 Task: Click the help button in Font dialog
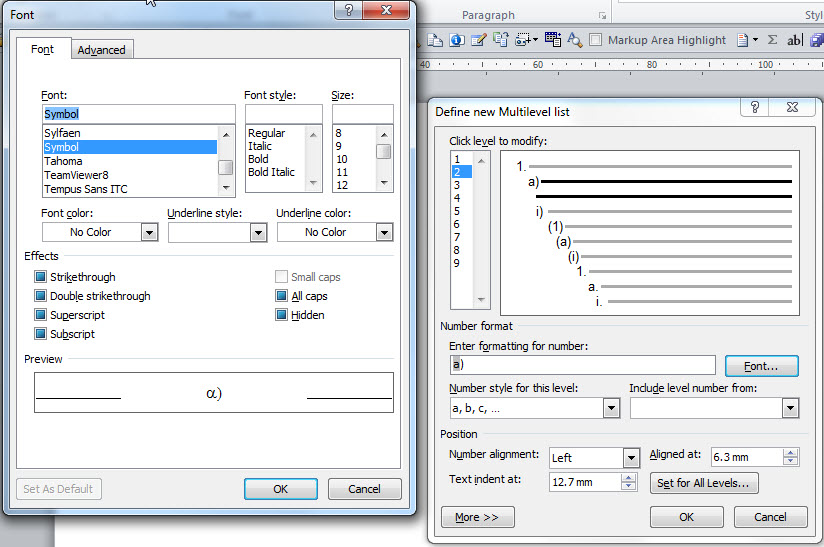pos(348,9)
